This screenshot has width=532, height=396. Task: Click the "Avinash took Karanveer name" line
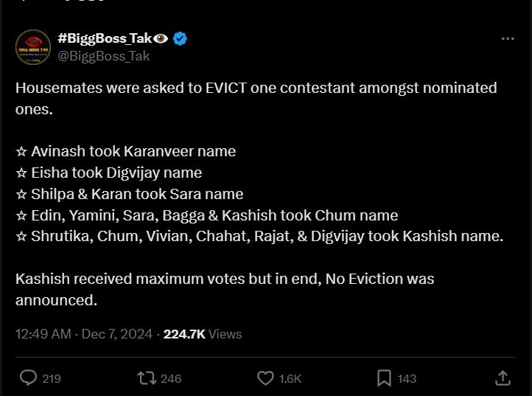tap(133, 151)
